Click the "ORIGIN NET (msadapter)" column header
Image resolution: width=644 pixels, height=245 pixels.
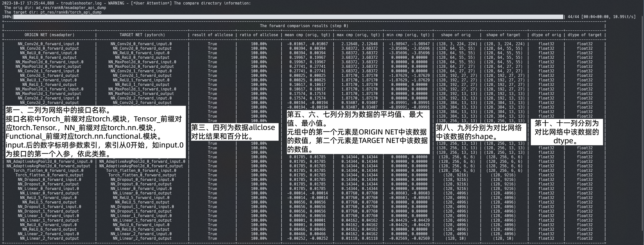pos(50,35)
